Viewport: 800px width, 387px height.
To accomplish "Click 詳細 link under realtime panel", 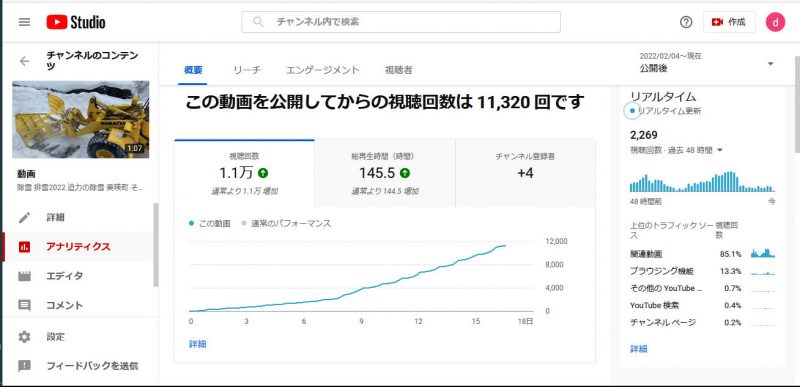I will click(639, 349).
